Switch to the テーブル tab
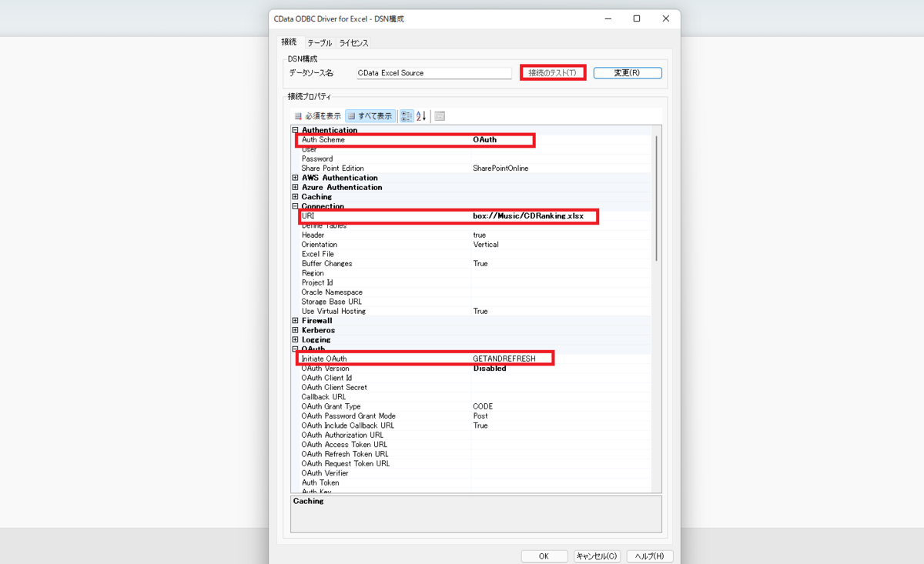This screenshot has height=564, width=924. (x=318, y=43)
